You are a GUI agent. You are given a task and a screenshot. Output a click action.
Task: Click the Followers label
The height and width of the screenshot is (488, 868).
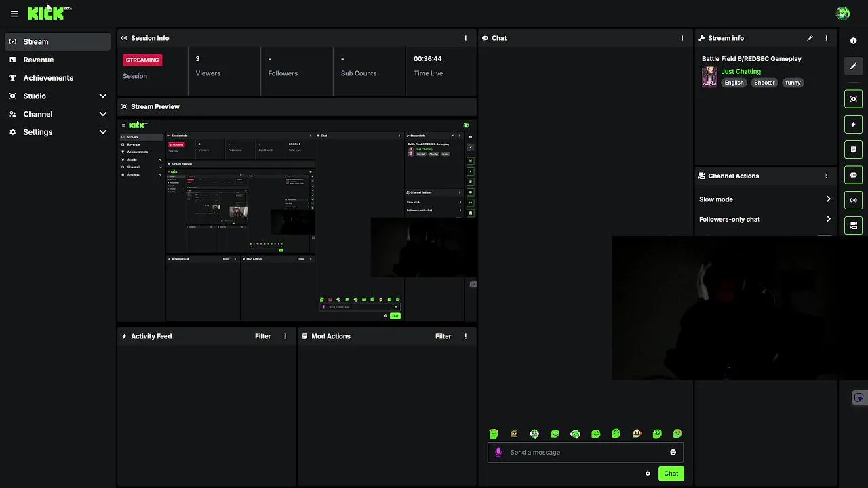coord(283,73)
